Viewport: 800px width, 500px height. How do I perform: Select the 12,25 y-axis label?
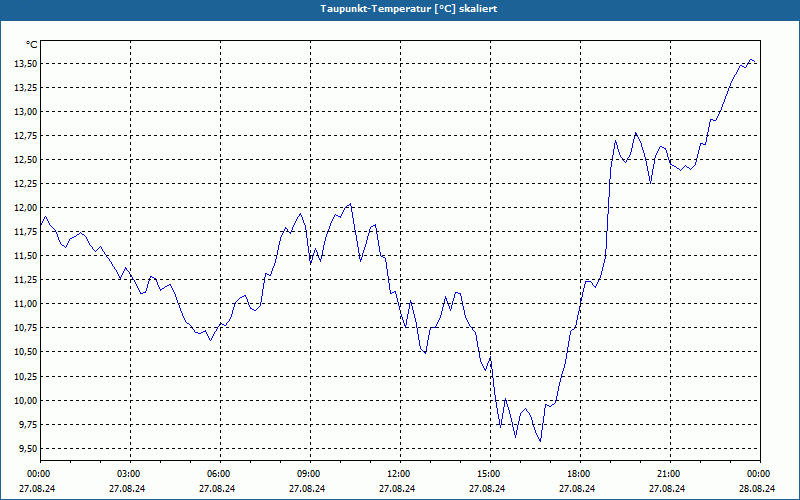click(27, 184)
